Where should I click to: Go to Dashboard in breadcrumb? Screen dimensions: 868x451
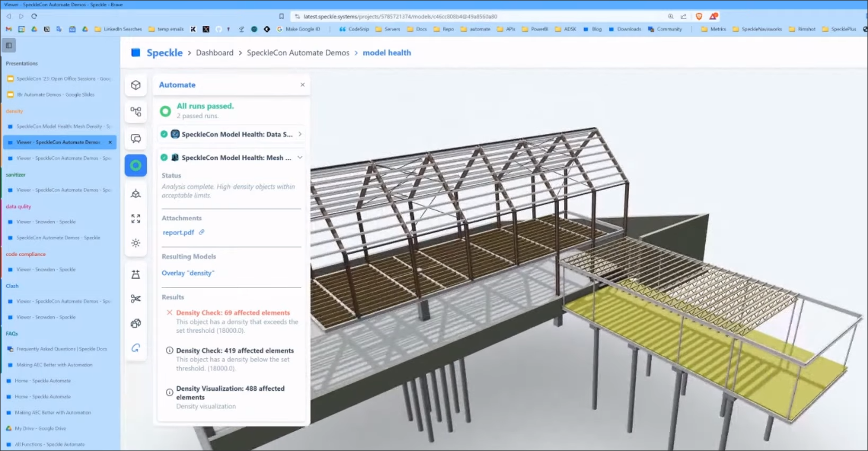point(215,53)
